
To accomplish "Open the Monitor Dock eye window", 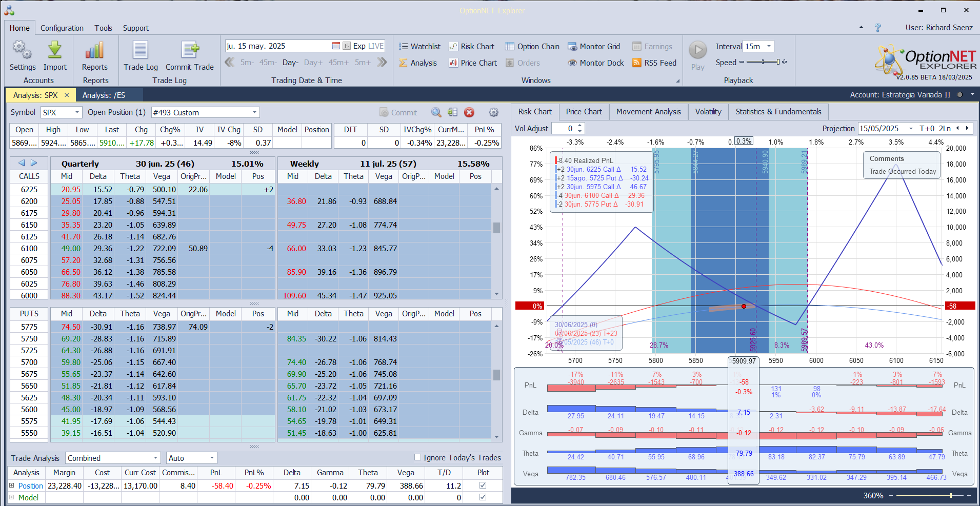I will (x=596, y=63).
